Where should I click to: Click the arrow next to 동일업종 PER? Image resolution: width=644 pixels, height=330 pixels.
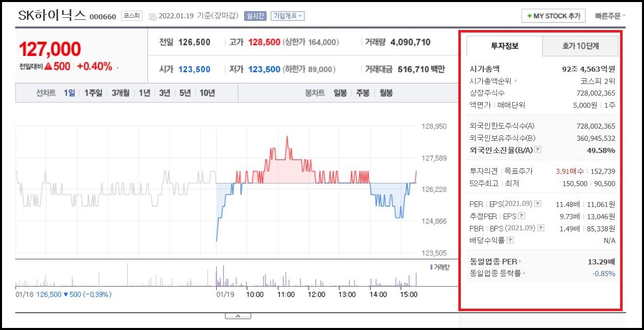[520, 262]
